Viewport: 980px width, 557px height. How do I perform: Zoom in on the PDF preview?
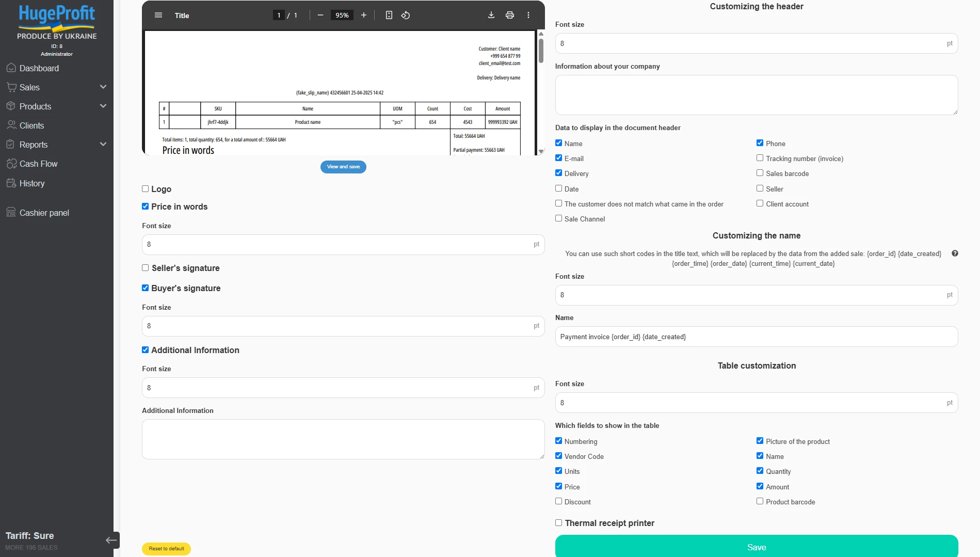(363, 15)
